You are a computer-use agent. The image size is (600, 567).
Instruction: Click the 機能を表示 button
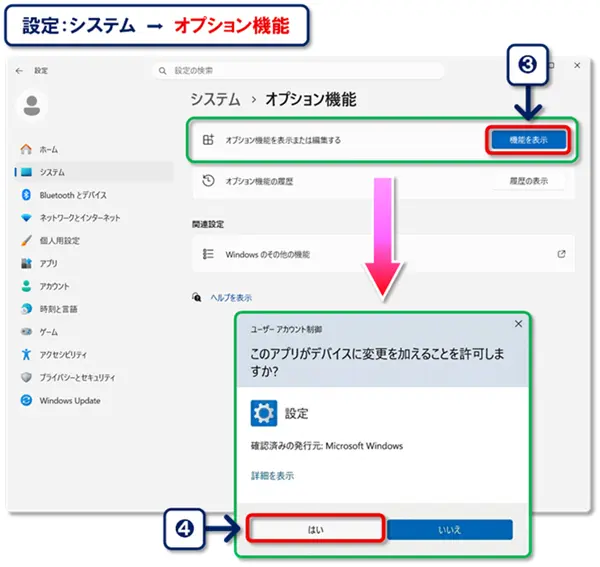528,140
